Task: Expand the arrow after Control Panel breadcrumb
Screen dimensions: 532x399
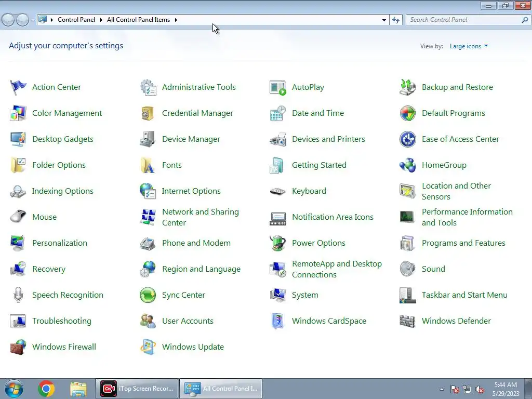Action: (101, 20)
